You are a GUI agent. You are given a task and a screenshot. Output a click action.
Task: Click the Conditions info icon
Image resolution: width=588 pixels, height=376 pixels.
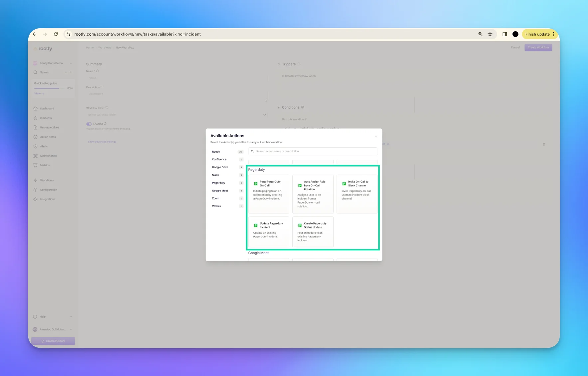tap(302, 107)
